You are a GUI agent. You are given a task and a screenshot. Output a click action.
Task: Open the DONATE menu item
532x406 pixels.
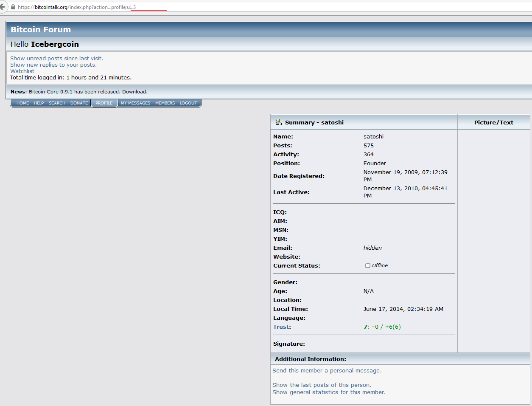click(79, 103)
